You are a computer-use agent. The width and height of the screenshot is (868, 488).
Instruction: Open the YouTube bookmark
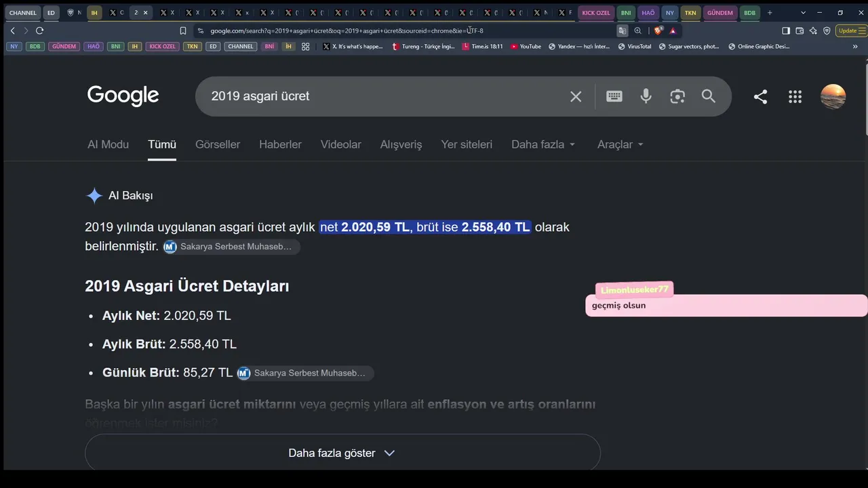click(526, 47)
